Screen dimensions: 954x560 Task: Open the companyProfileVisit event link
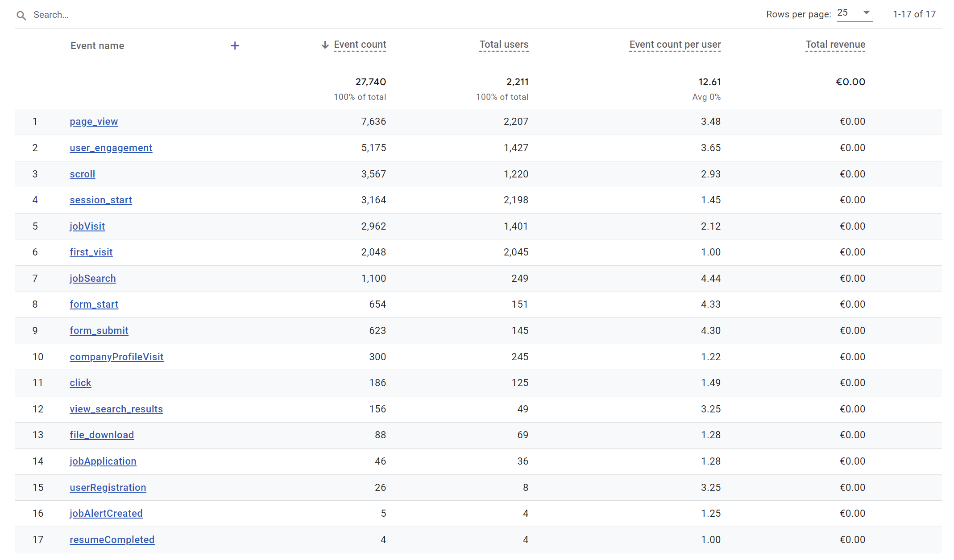coord(116,357)
